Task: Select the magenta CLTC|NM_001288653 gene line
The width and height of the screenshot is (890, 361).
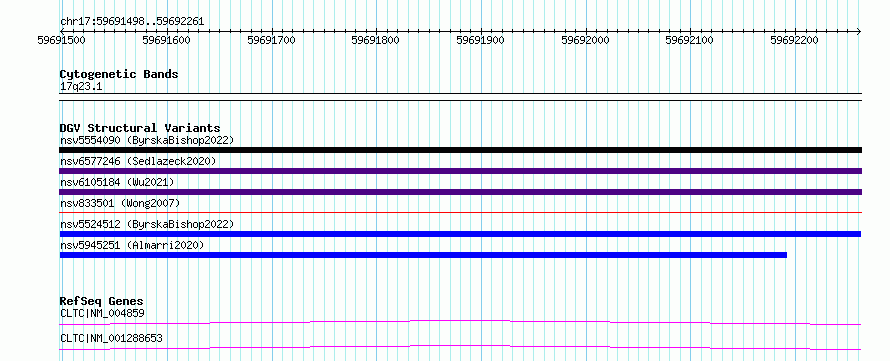Action: tap(460, 347)
